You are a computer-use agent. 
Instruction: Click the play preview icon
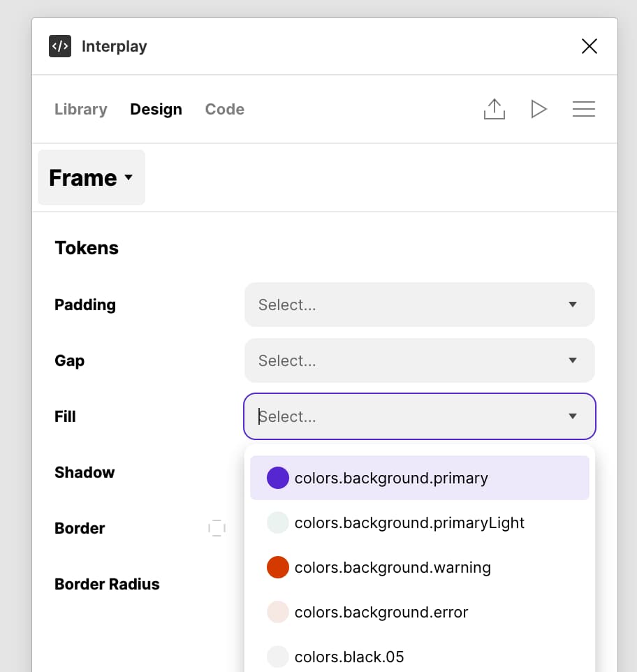tap(539, 109)
